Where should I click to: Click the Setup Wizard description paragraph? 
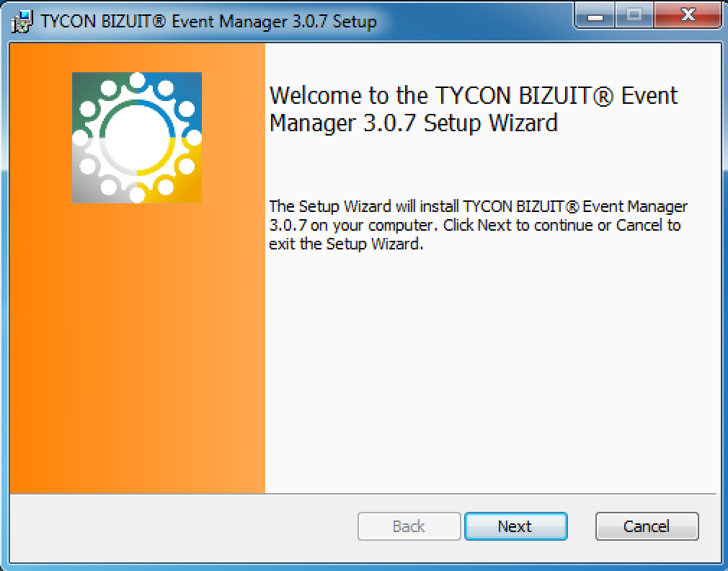point(478,225)
